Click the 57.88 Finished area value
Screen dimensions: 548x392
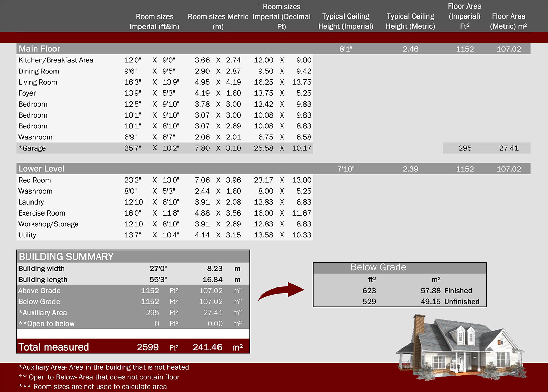(x=431, y=291)
